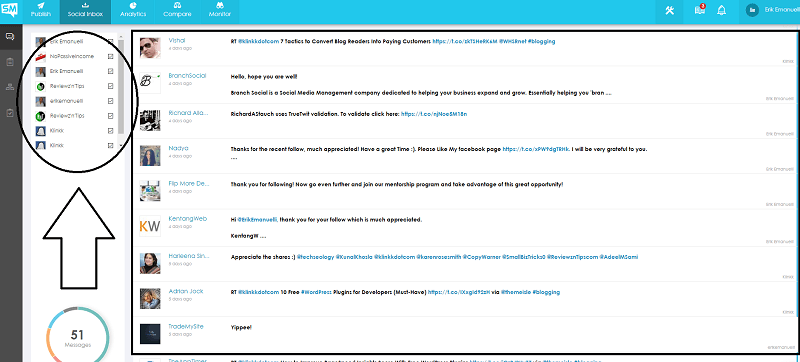
Task: Click the Adrian Jock sender name
Action: click(x=186, y=291)
